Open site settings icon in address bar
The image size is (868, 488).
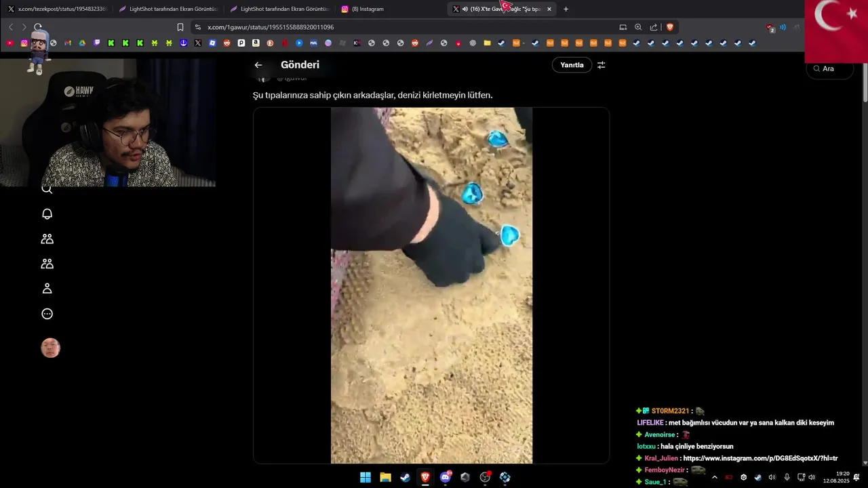coord(197,27)
